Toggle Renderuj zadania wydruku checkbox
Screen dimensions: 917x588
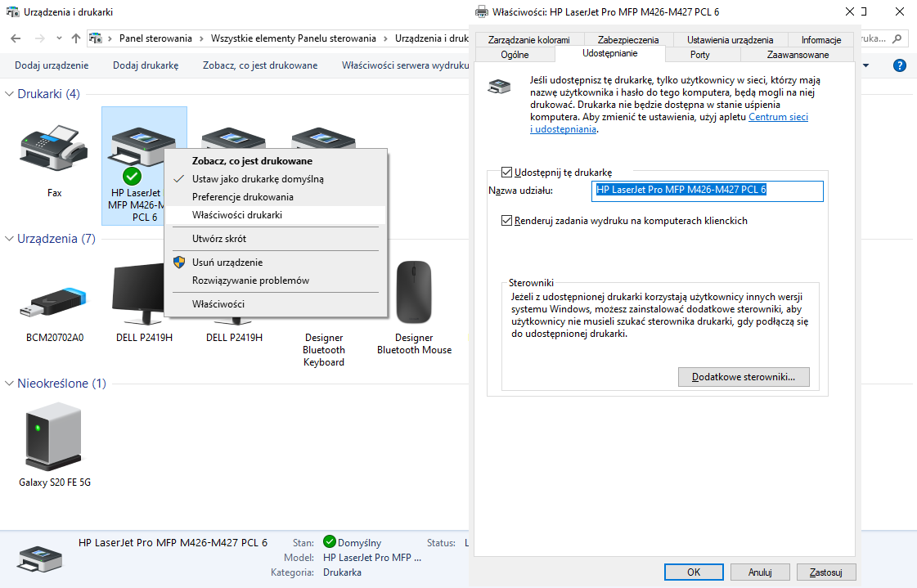click(506, 221)
